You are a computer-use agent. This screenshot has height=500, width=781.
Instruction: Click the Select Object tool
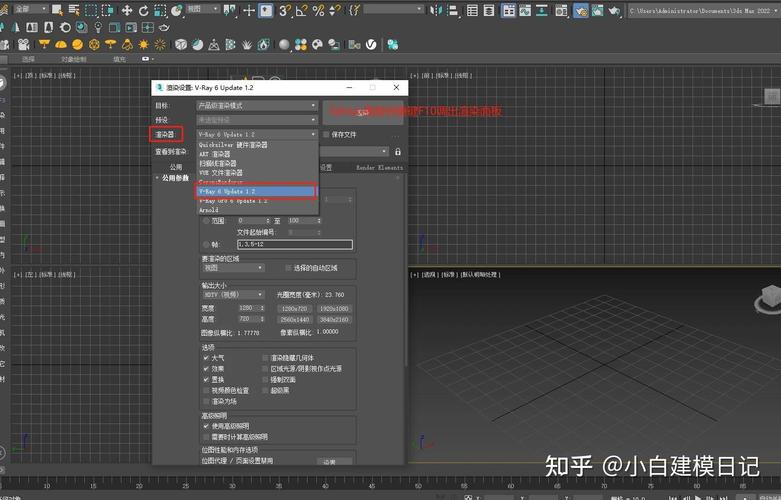tap(57, 10)
